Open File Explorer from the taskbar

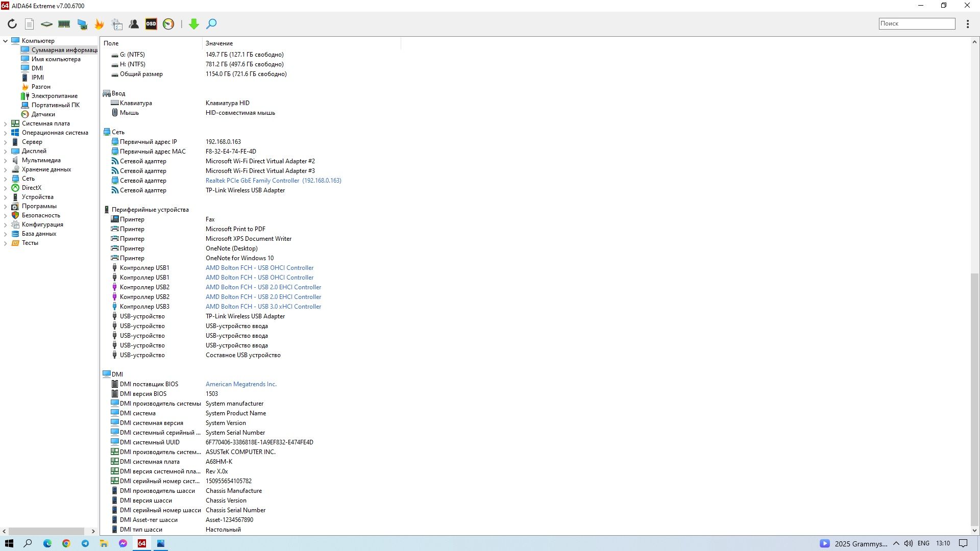[x=104, y=543]
